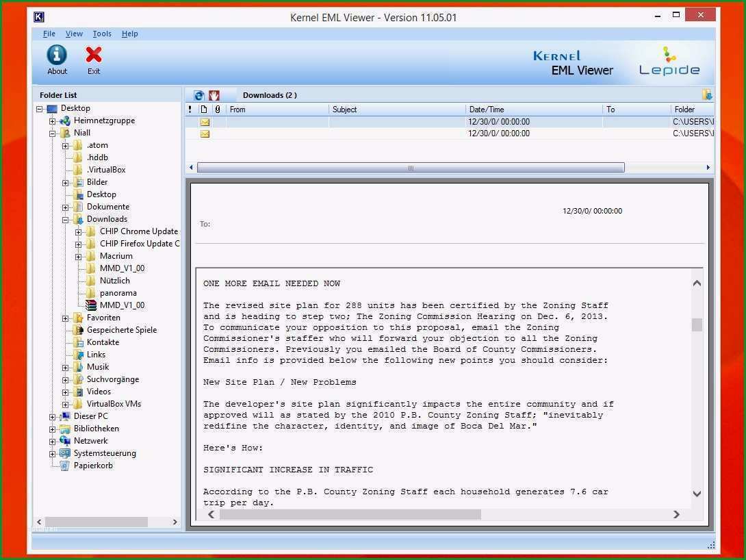The height and width of the screenshot is (560, 746).
Task: Open the Help menu
Action: click(129, 34)
